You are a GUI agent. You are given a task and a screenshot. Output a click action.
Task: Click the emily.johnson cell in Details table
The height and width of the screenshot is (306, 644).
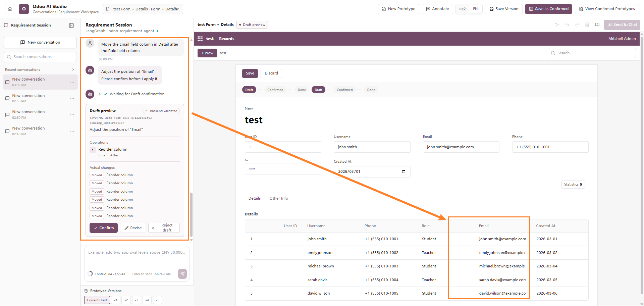pyautogui.click(x=320, y=253)
